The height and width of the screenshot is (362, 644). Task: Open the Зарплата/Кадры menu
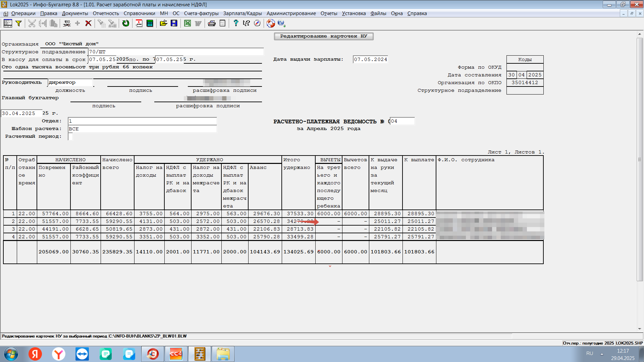click(x=243, y=13)
